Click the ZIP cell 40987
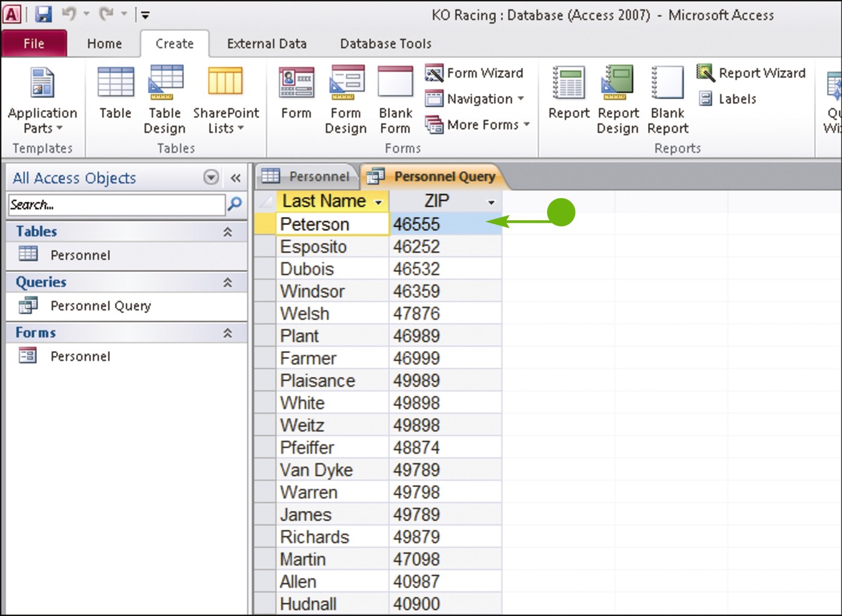 [x=445, y=582]
